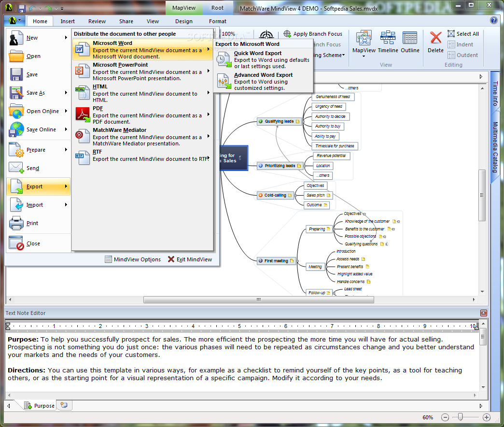This screenshot has height=427, width=504.
Task: Expand the Save Online submenu arrow
Action: tap(66, 129)
